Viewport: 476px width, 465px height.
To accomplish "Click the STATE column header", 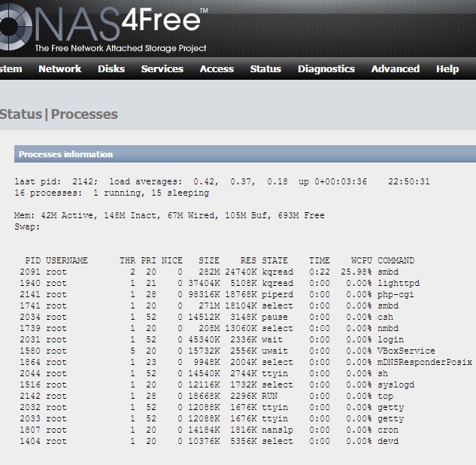I will (274, 260).
